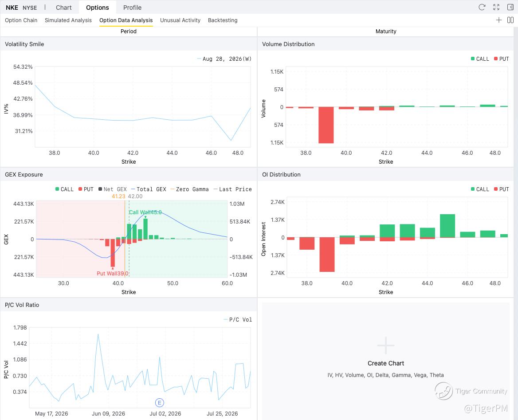This screenshot has height=420, width=518.
Task: Click the GEX Exposure panel title
Action: [x=24, y=174]
